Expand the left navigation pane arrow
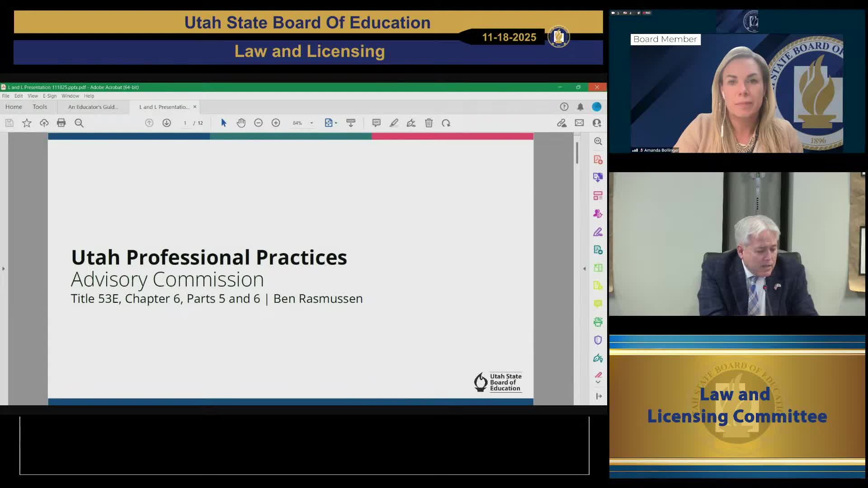 pyautogui.click(x=4, y=268)
